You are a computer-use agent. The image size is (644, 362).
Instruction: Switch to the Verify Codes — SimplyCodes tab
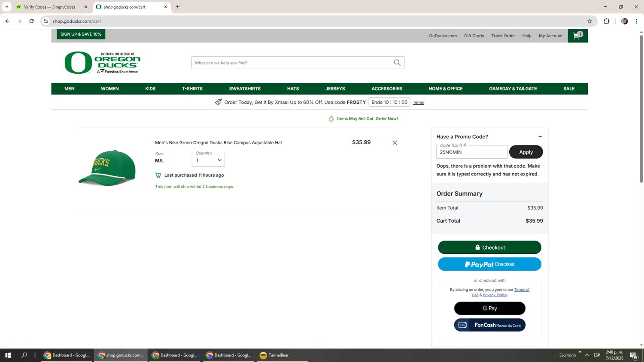(x=49, y=7)
